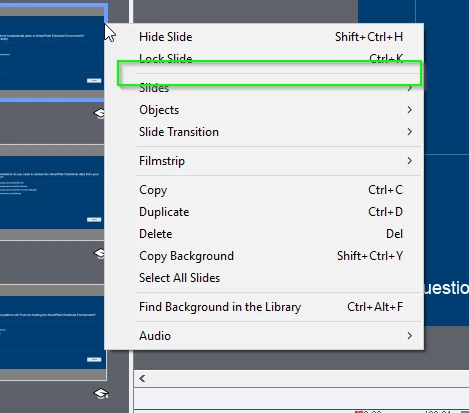Click Select All Slides

pos(271,278)
